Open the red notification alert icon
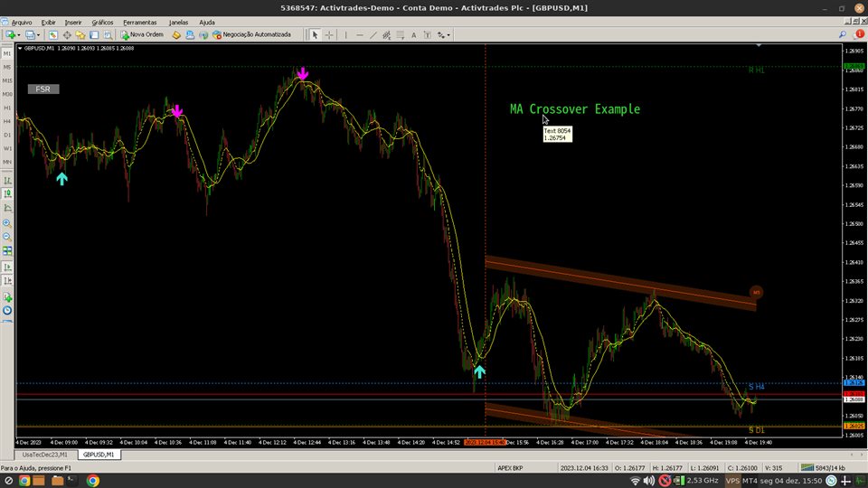The height and width of the screenshot is (488, 868). click(x=860, y=34)
